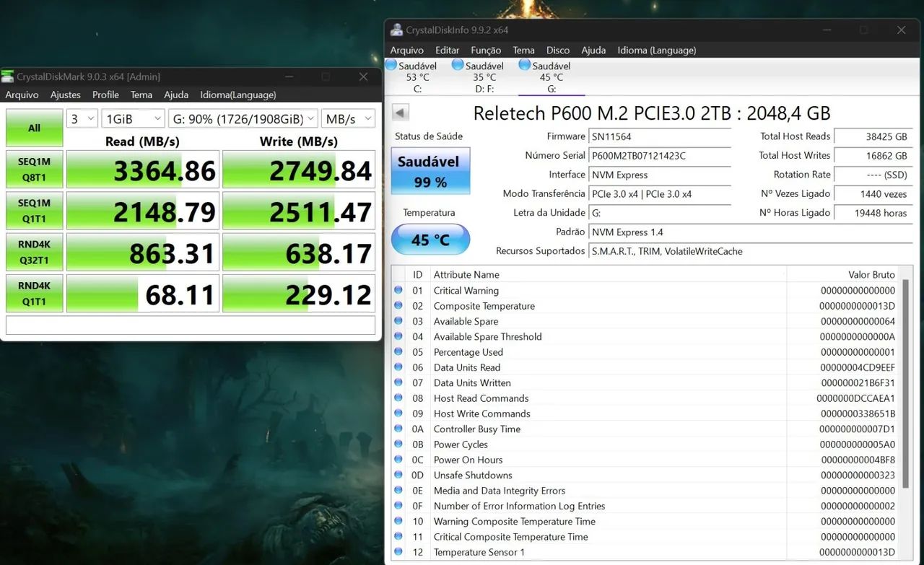
Task: Click the 3364.86 sequential read result bar
Action: pyautogui.click(x=143, y=169)
